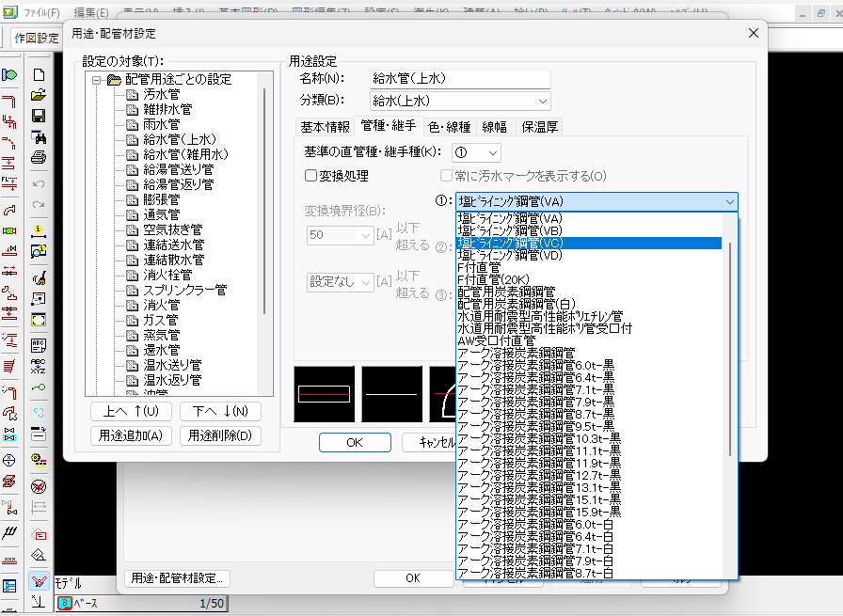843x616 pixels.
Task: Click the 名称 input field
Action: tap(461, 78)
